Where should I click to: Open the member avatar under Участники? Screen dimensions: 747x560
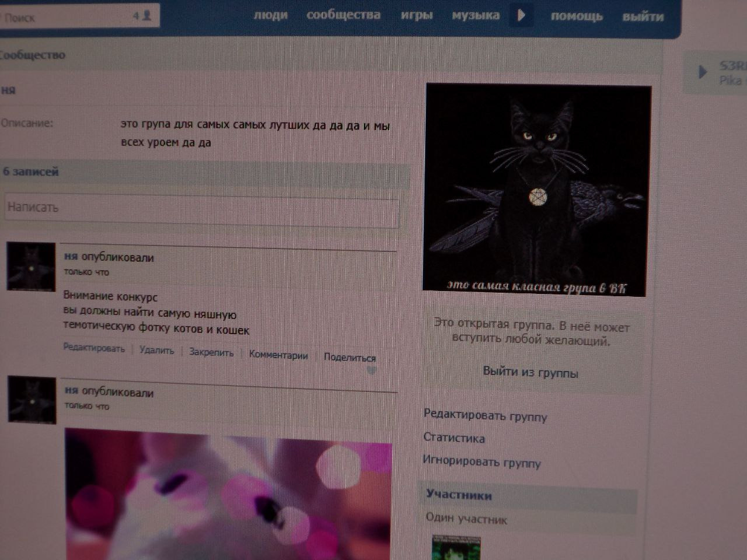click(x=456, y=548)
